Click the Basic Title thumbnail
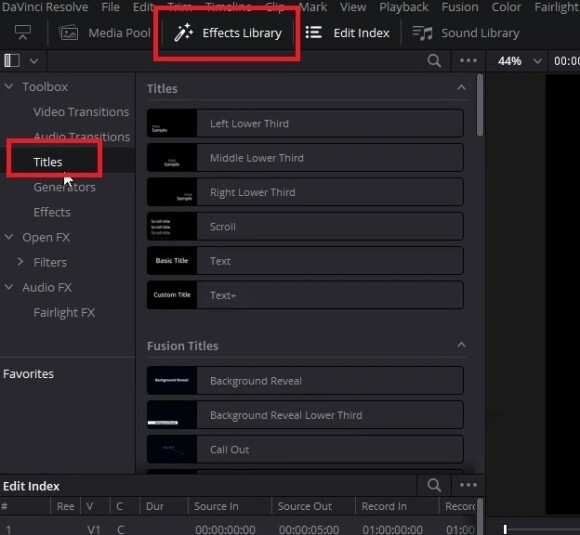The width and height of the screenshot is (580, 535). point(172,261)
